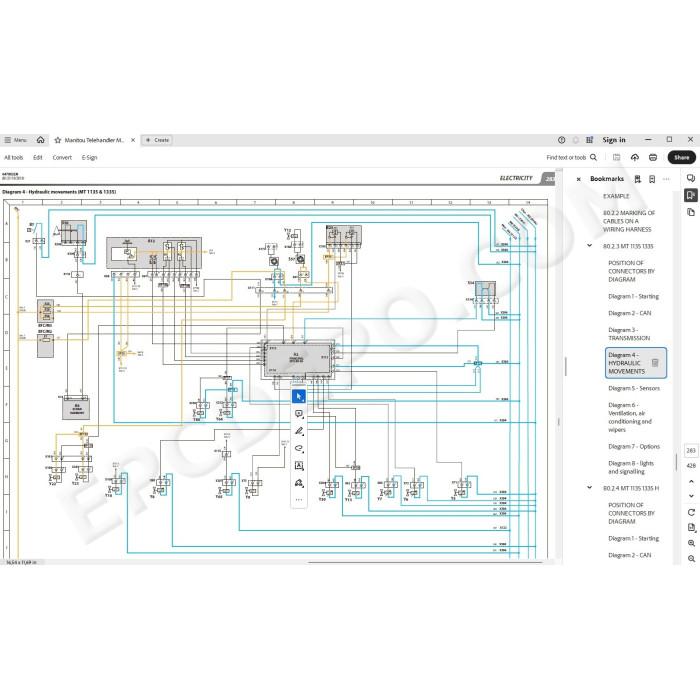This screenshot has width=700, height=700.
Task: Open the hamburger Menu button
Action: pos(16,140)
